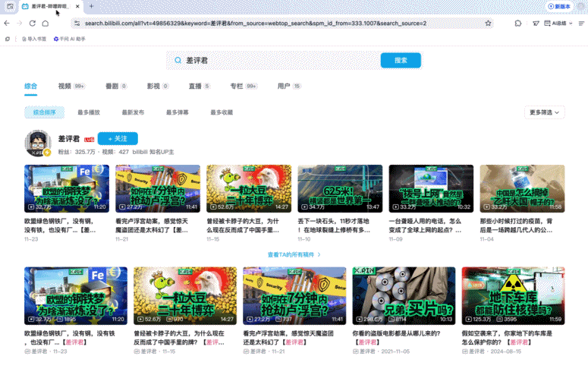Select the 综合 tab
This screenshot has width=588, height=369.
pyautogui.click(x=31, y=86)
